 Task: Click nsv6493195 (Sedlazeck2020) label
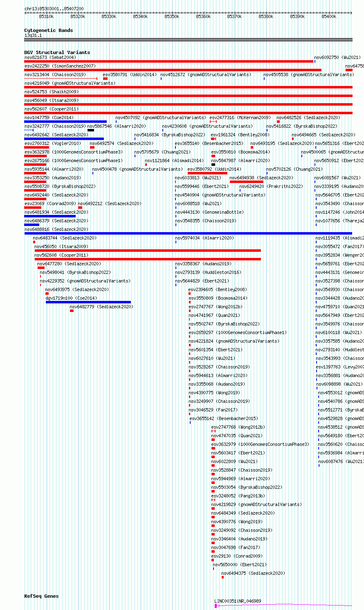pos(283,143)
